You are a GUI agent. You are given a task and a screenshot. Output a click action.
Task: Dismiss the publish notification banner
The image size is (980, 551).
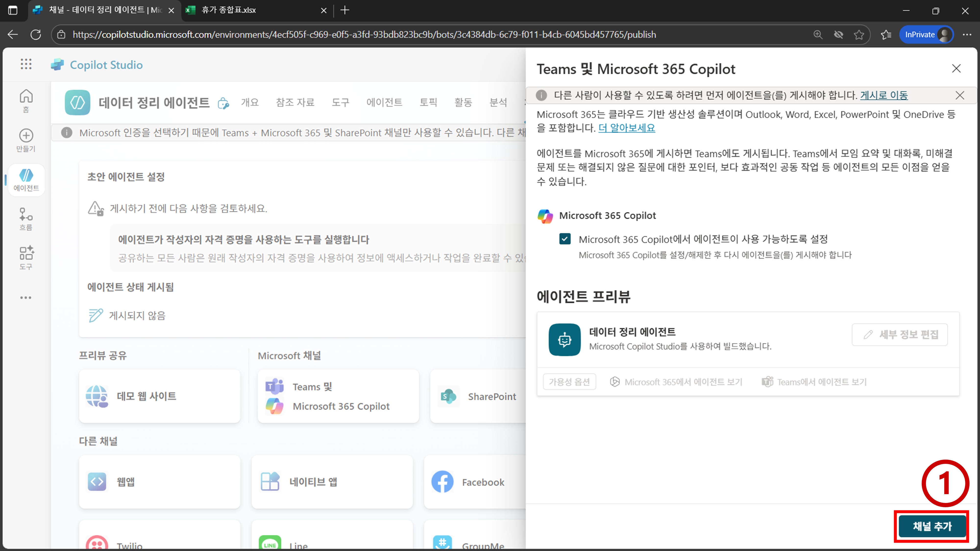coord(959,95)
